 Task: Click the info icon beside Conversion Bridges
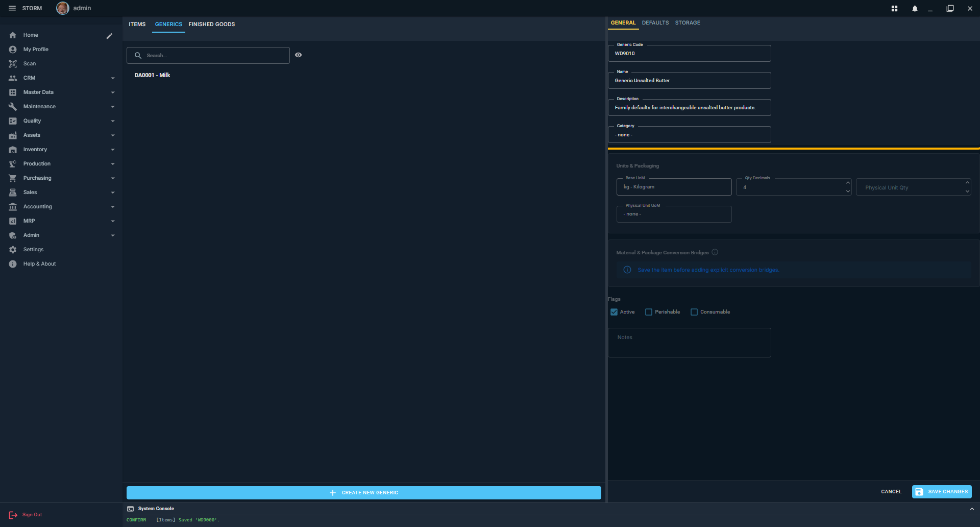click(715, 252)
